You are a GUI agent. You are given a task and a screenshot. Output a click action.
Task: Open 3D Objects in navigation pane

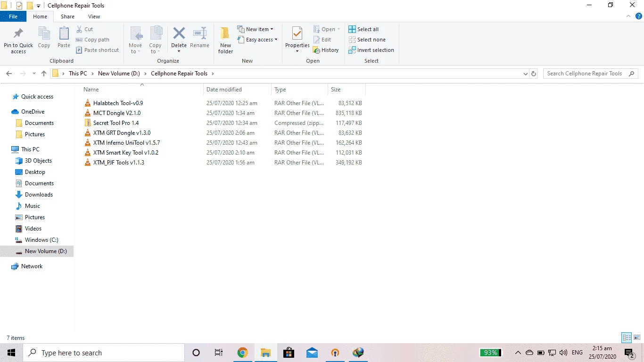tap(38, 161)
